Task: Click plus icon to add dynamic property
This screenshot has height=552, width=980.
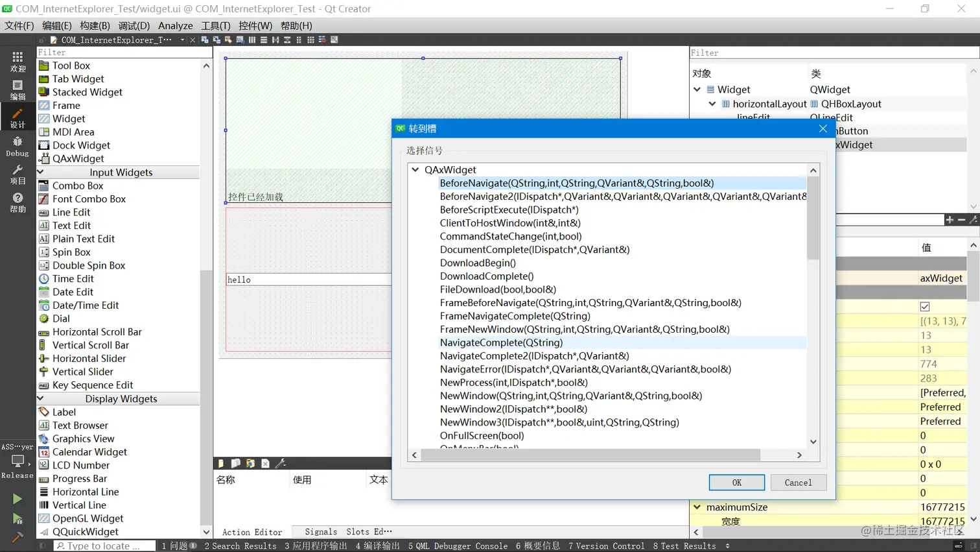Action: tap(950, 220)
